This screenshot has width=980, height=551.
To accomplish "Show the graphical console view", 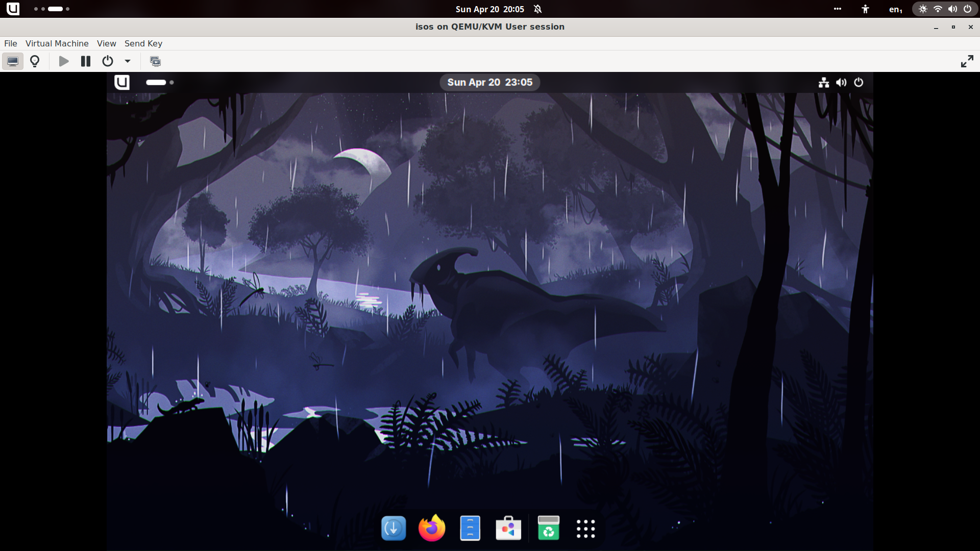I will click(13, 61).
